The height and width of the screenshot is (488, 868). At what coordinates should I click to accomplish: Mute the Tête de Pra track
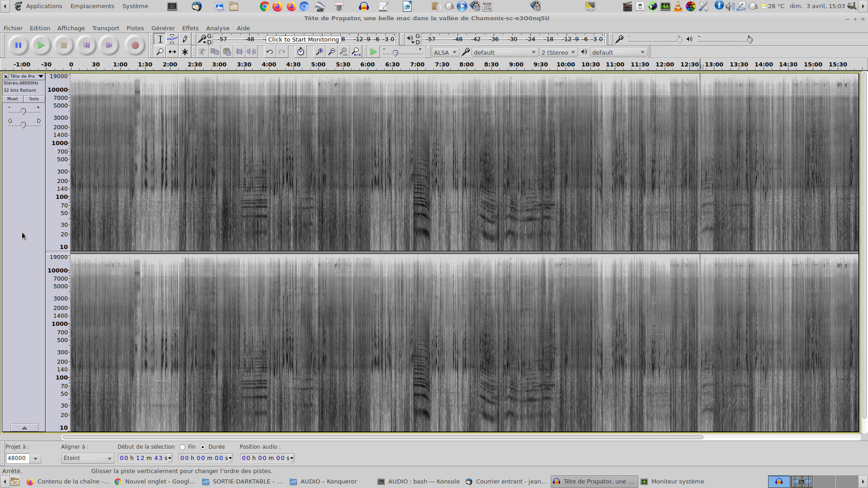tap(13, 99)
